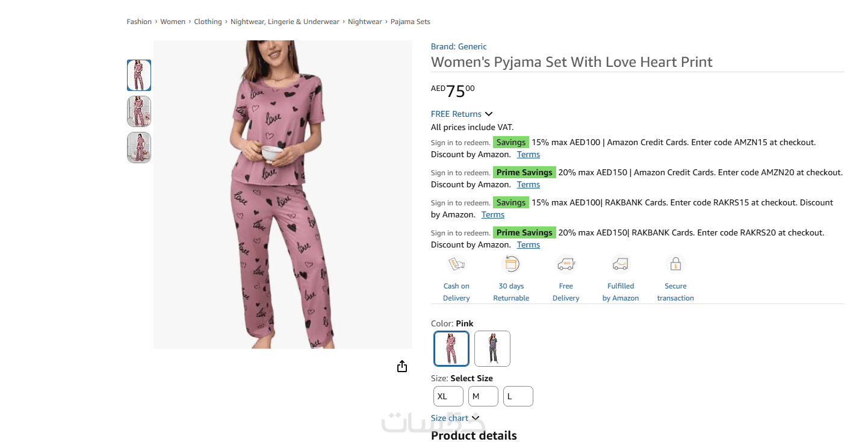Choose size L
The image size is (868, 442).
[x=518, y=396]
